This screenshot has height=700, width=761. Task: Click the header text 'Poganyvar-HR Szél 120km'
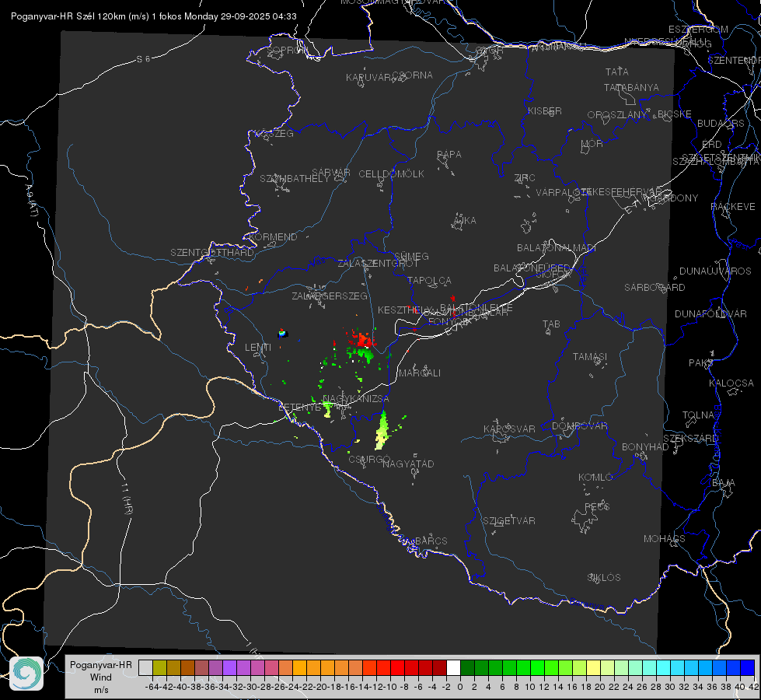coord(68,16)
